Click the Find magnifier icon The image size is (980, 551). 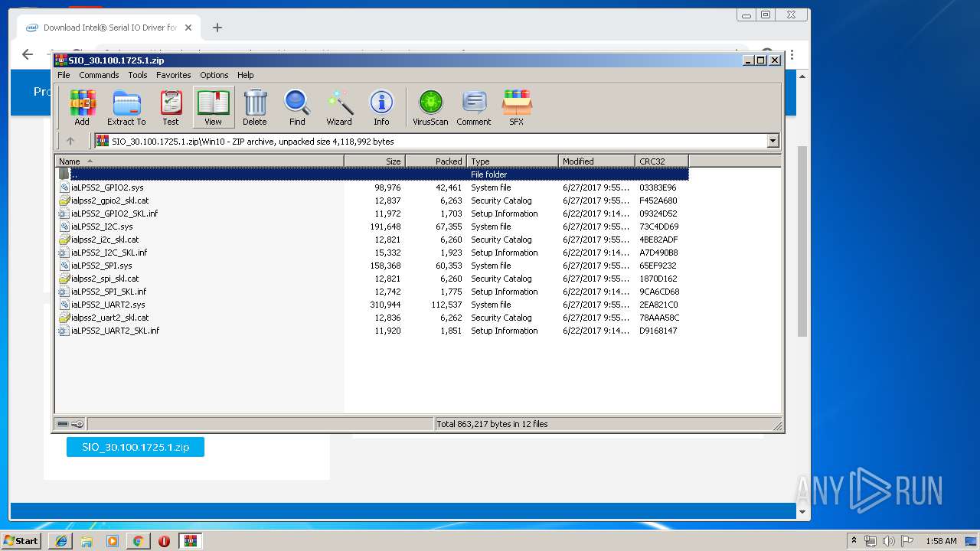tap(297, 107)
